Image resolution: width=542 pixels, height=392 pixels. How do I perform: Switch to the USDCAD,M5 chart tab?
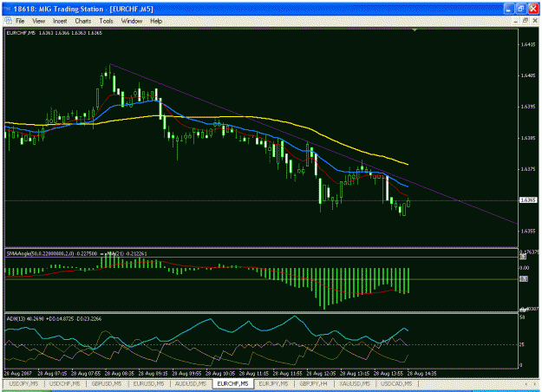(x=396, y=383)
